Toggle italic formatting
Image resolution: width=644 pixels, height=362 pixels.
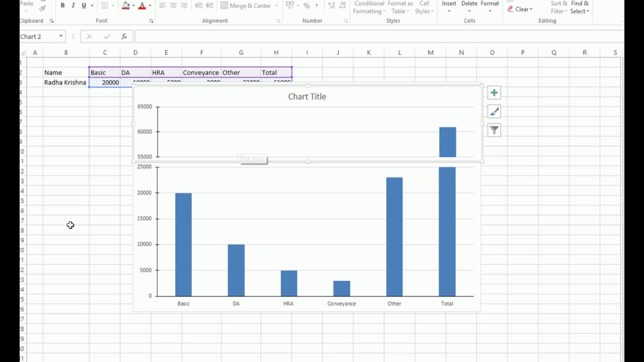click(73, 6)
